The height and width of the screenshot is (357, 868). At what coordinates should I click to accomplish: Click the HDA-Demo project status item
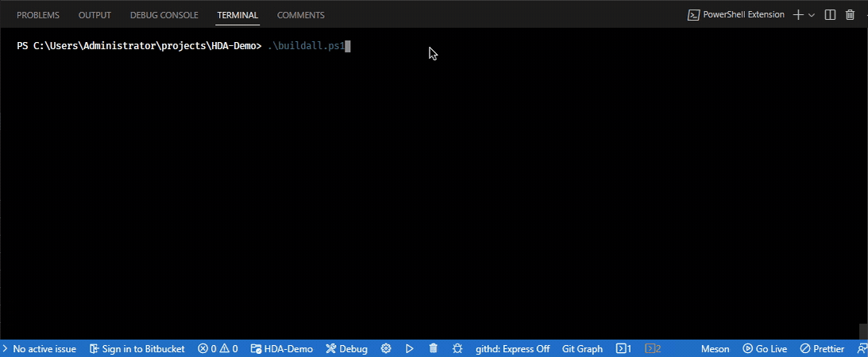(282, 349)
